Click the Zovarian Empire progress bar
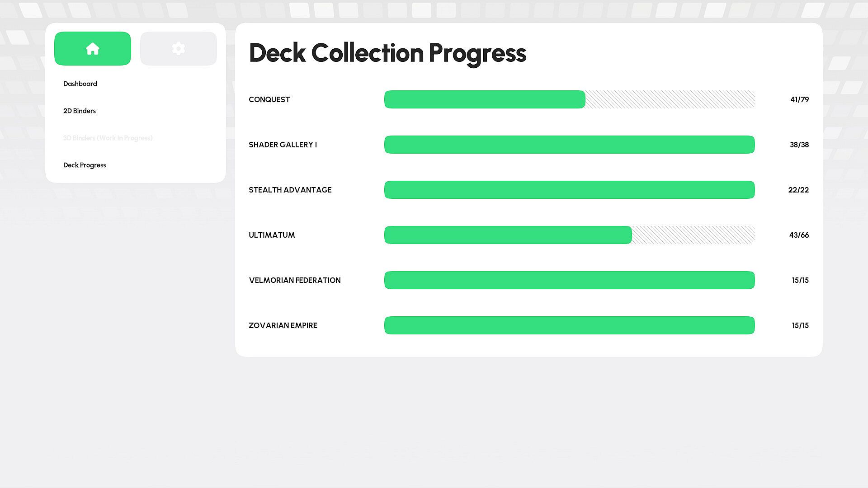The height and width of the screenshot is (488, 868). pos(569,325)
